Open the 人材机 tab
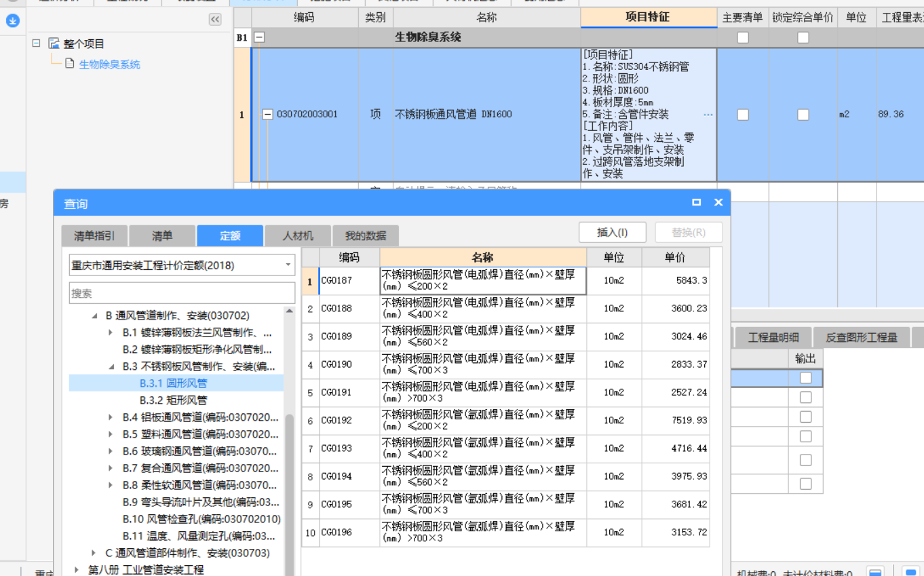Screen dimensions: 924x576 (x=298, y=235)
